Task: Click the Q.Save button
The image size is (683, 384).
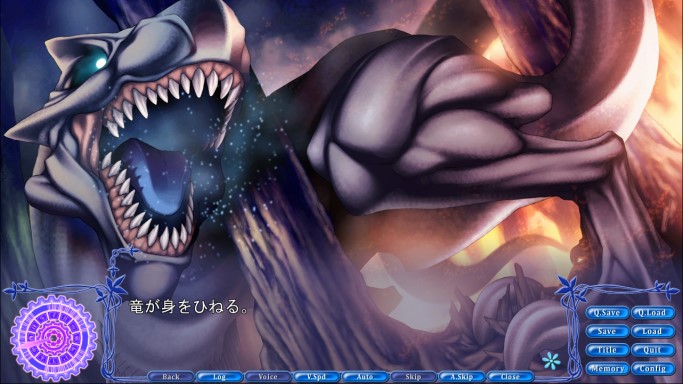Action: coord(607,313)
